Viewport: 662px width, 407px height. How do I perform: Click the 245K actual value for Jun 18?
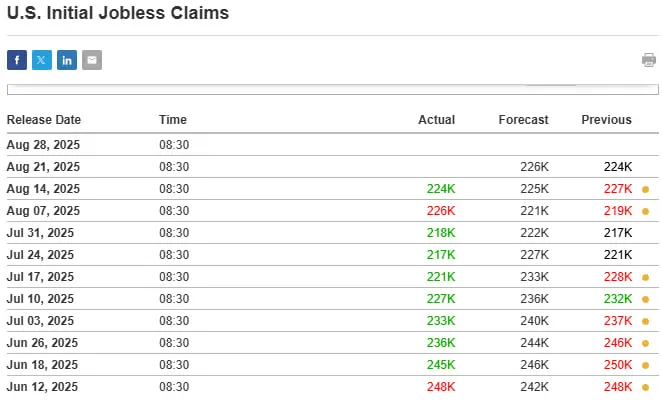pos(441,365)
